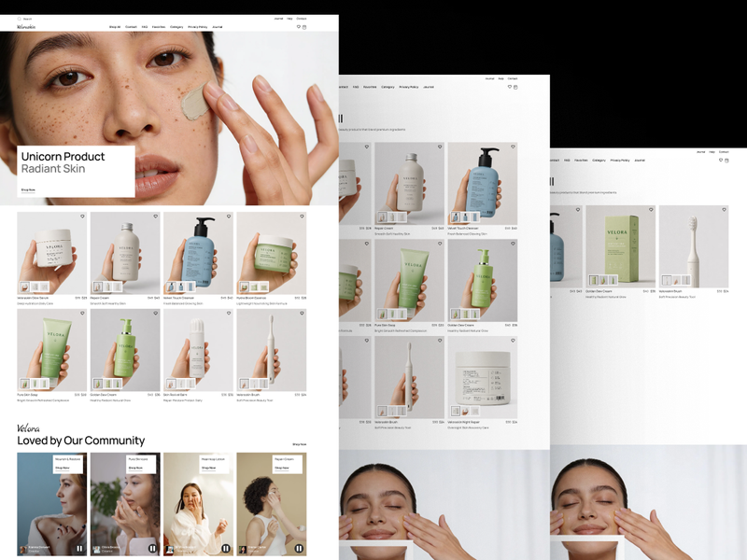
Task: Select second variant thumbnail of the Night Repair jar
Action: click(465, 412)
